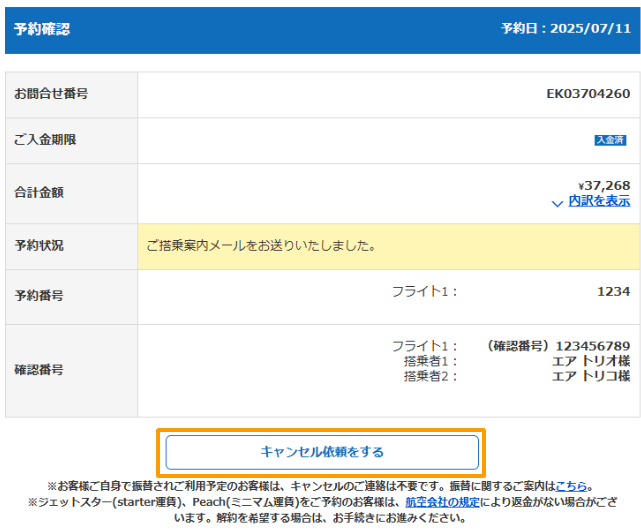Image resolution: width=641 pixels, height=531 pixels.
Task: Click the 合計金額 row label
Action: 39,192
